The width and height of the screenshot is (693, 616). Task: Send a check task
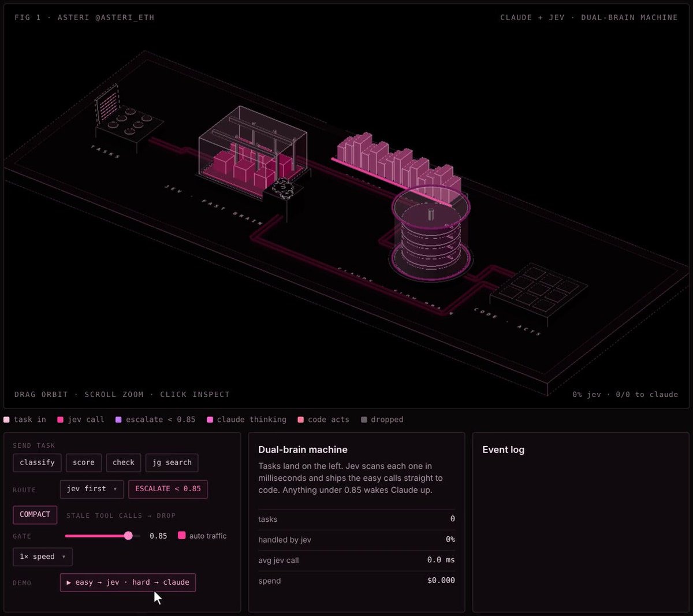point(124,462)
